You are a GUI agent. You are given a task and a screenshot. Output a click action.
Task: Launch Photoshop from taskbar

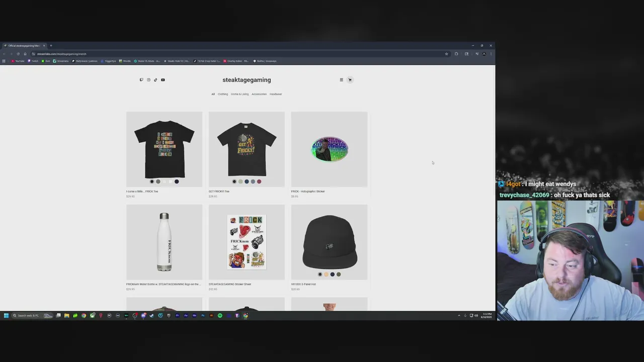(x=203, y=316)
